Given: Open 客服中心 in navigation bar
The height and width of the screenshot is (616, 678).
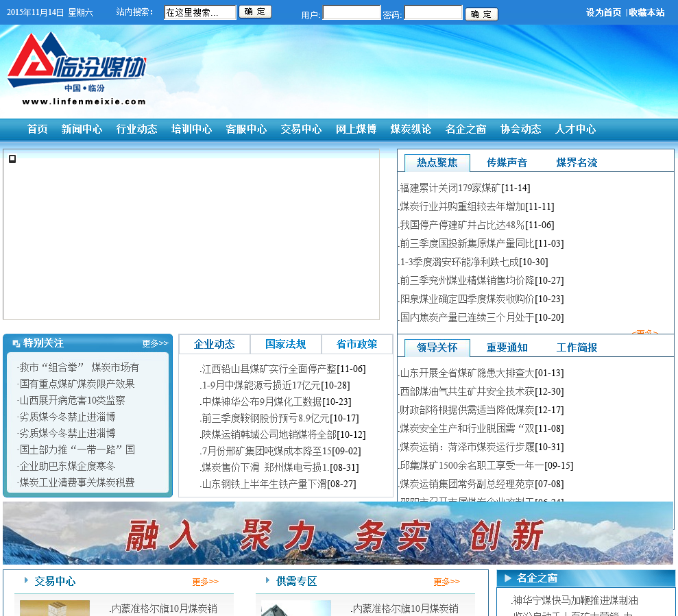Looking at the screenshot, I should point(247,130).
